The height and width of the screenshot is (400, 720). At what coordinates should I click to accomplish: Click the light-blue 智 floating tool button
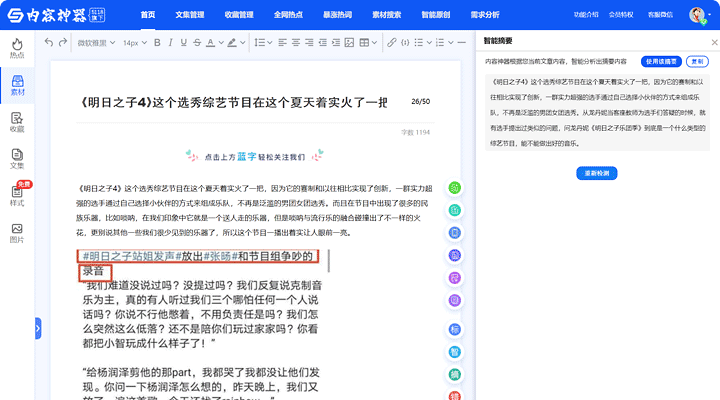[x=455, y=352]
